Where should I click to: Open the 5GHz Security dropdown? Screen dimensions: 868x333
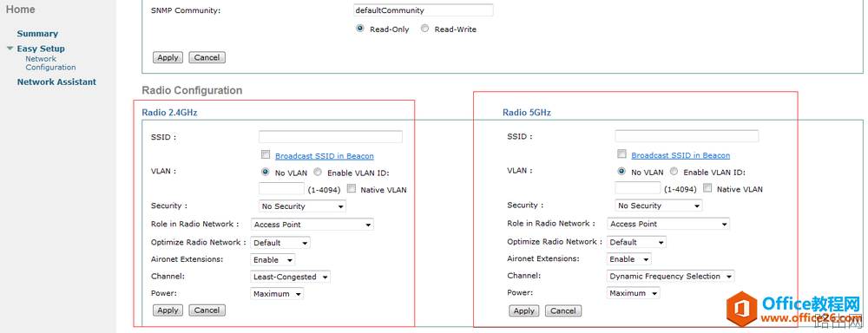(659, 206)
